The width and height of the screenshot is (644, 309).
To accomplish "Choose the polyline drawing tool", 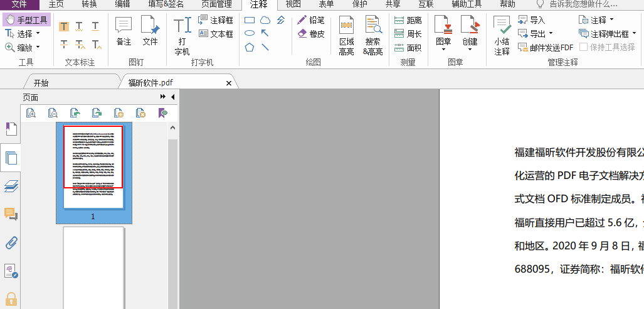I will coord(281,19).
